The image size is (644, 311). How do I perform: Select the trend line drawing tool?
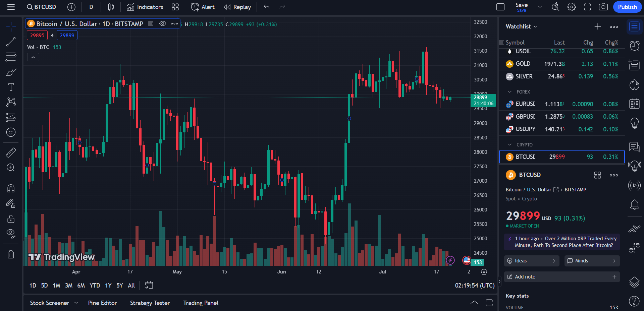(x=11, y=42)
